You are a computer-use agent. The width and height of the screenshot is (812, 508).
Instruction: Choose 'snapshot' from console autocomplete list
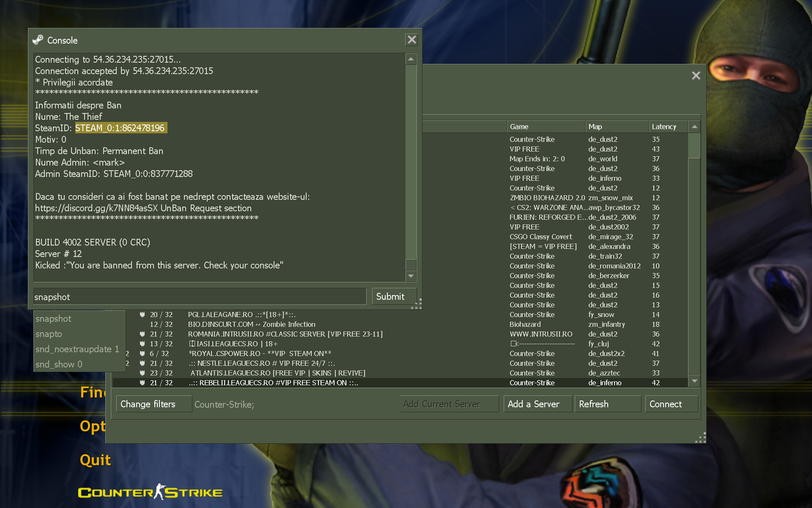click(x=79, y=319)
